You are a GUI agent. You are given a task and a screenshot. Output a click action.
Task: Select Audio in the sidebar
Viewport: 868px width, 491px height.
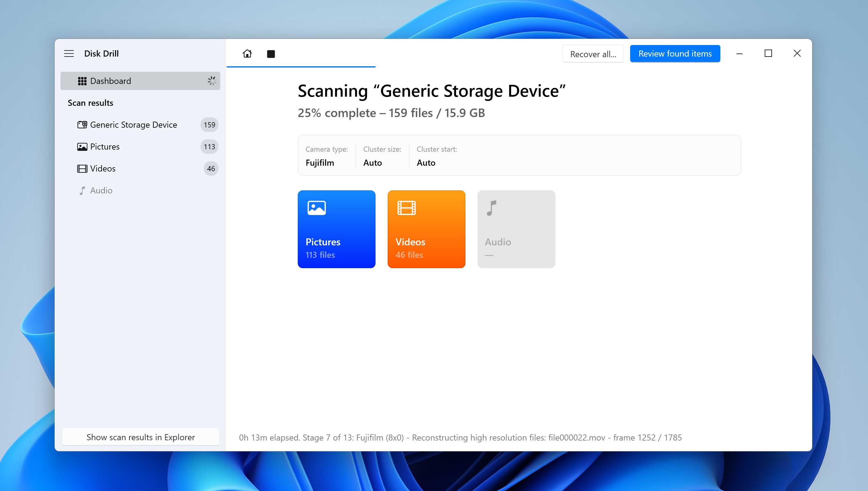point(140,191)
